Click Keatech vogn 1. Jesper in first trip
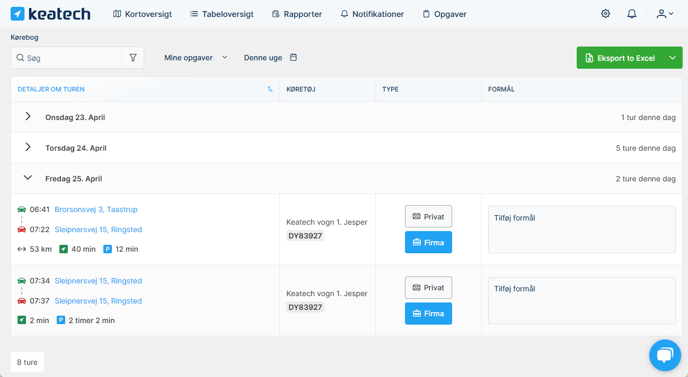The width and height of the screenshot is (688, 377). pos(327,222)
